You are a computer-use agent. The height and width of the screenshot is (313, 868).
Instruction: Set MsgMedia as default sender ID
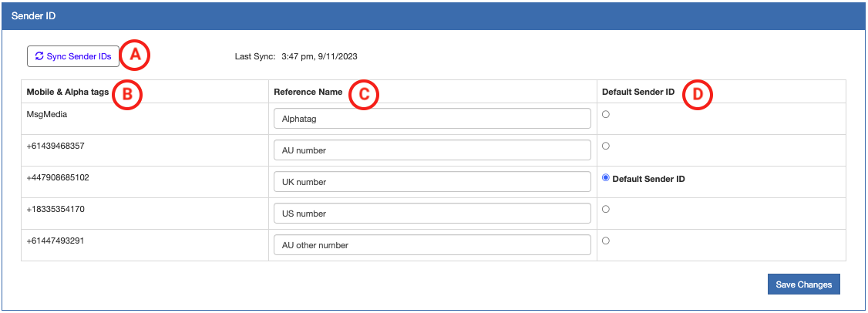(606, 114)
